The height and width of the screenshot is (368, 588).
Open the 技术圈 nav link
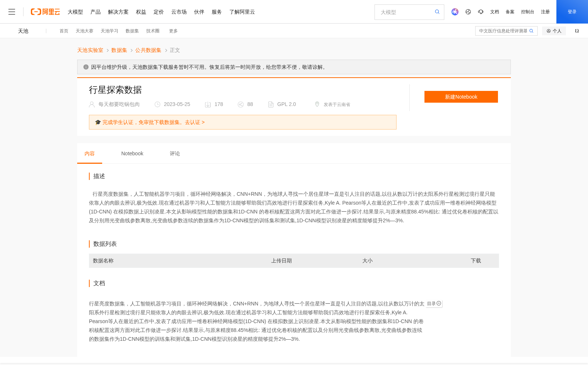pyautogui.click(x=153, y=31)
